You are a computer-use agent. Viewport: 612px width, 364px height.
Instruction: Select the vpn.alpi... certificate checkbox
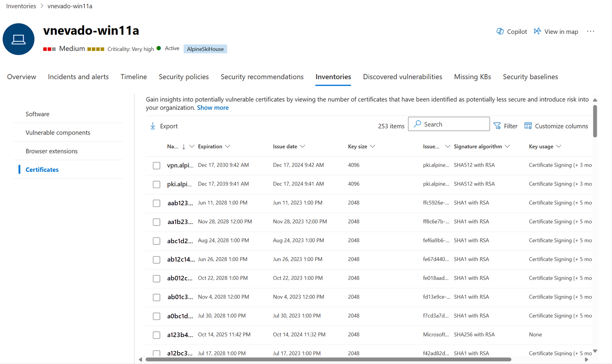click(157, 166)
